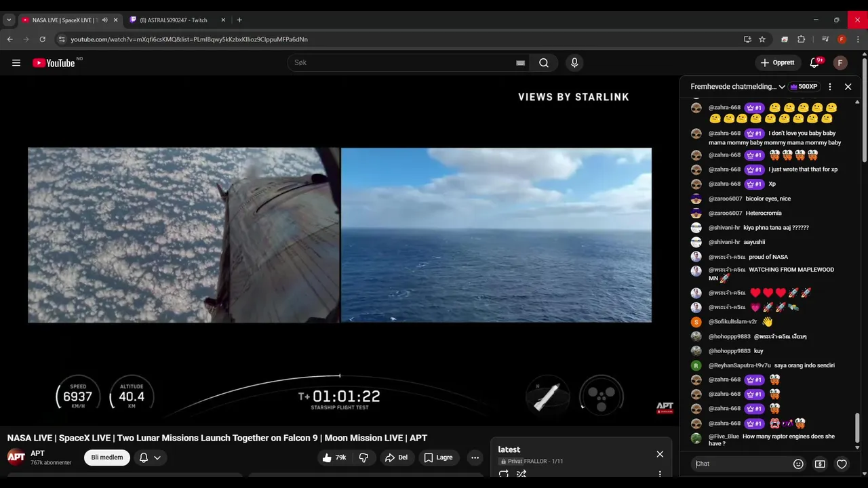868x488 pixels.
Task: Switch to the ASTRAL5090247 Twitch tab
Action: click(174, 20)
